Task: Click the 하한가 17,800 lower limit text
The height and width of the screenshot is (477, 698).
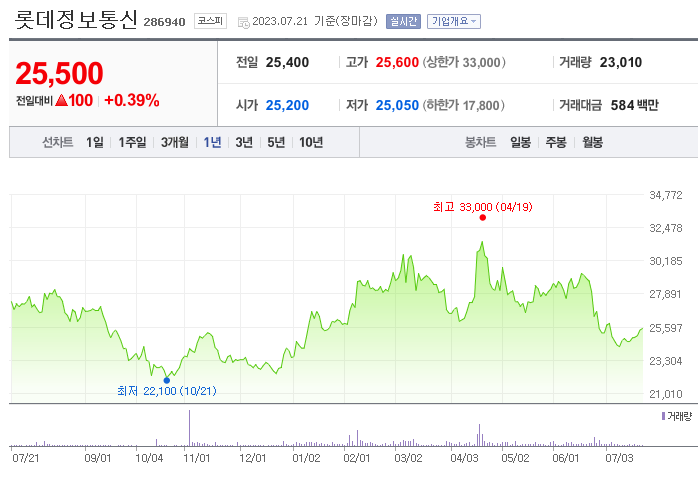Action: [463, 105]
